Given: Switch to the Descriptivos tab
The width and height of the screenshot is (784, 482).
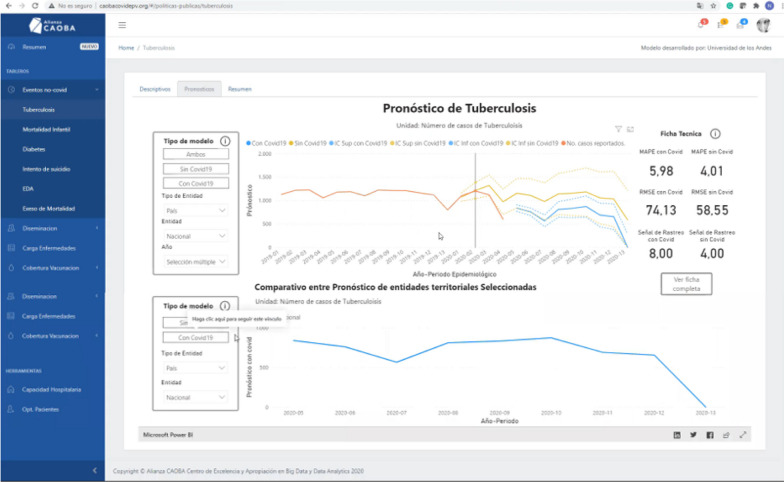Looking at the screenshot, I should tap(155, 89).
